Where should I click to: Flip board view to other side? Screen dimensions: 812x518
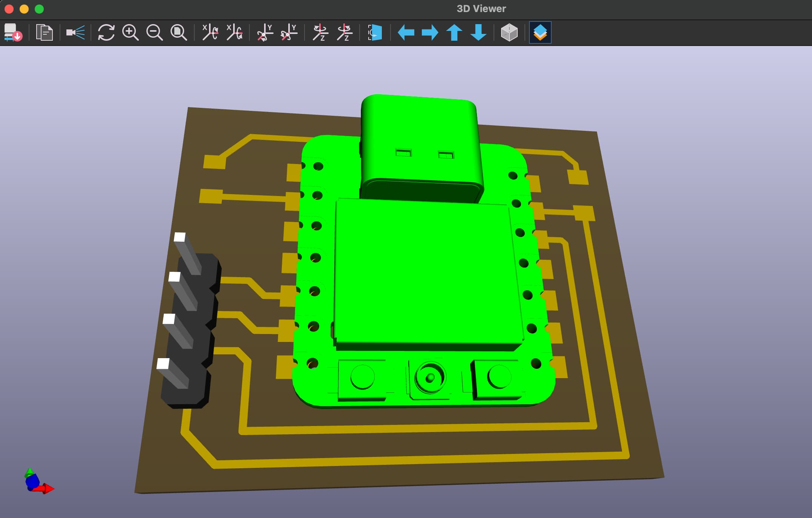[x=375, y=32]
